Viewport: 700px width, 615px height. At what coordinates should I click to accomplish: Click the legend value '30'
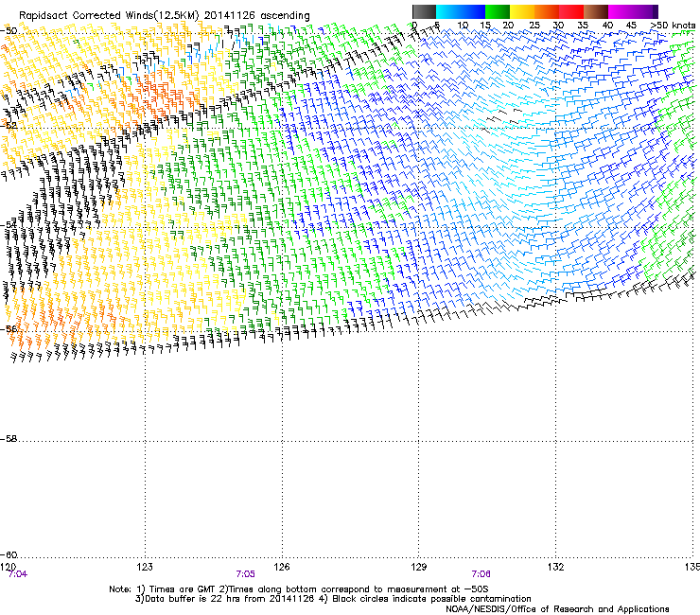pos(558,26)
